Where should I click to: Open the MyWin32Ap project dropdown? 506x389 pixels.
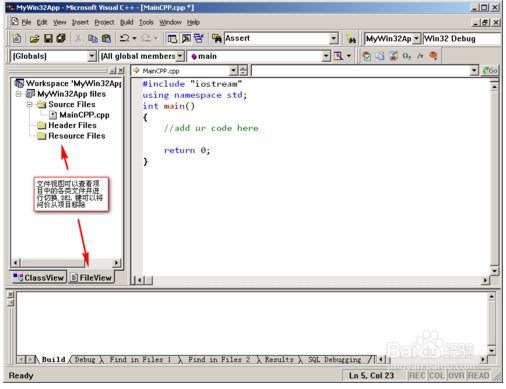(x=416, y=39)
